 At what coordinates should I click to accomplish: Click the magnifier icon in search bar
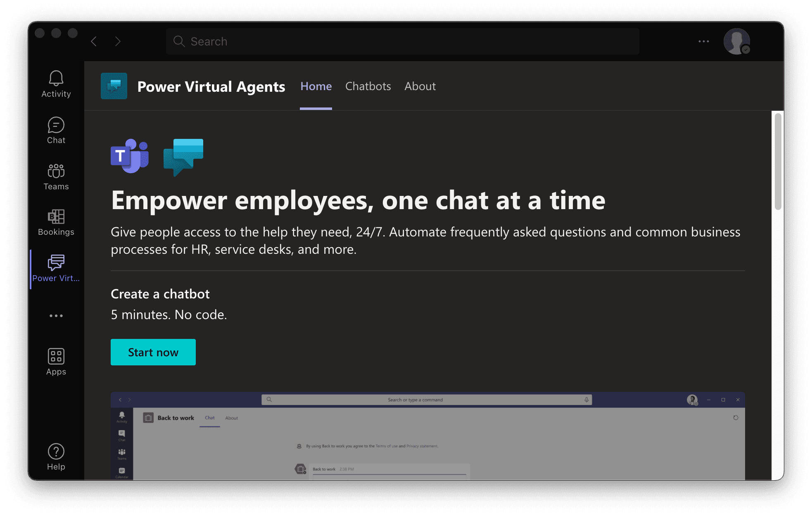[179, 41]
